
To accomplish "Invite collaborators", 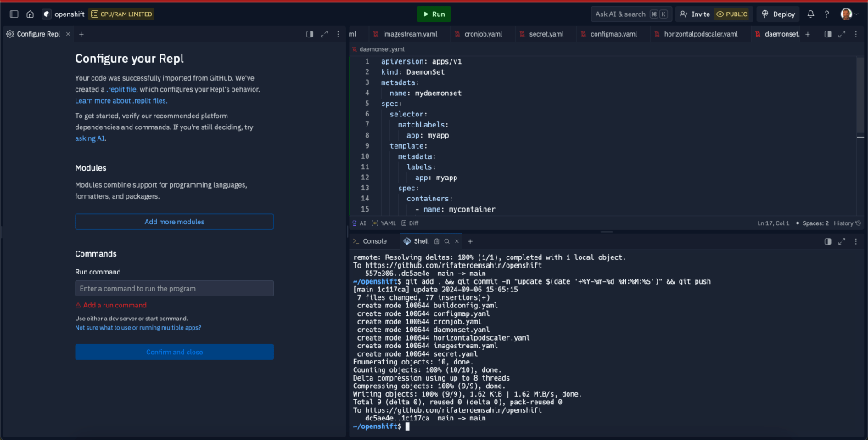I will pos(695,14).
